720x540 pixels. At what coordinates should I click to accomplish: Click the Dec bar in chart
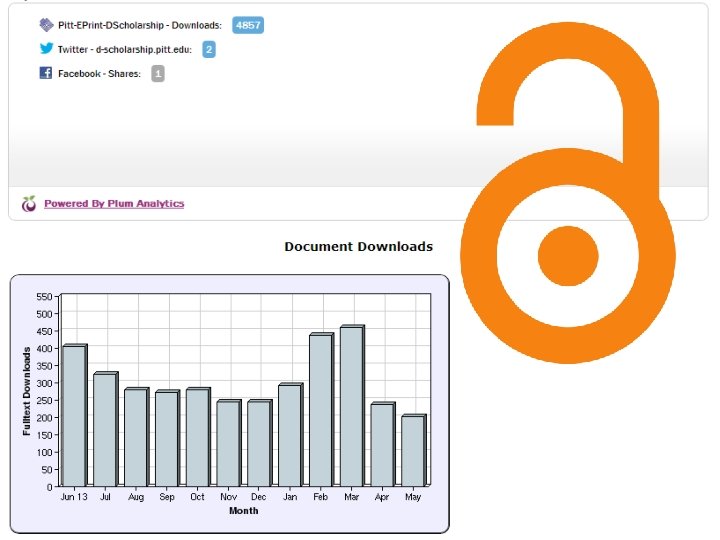259,443
